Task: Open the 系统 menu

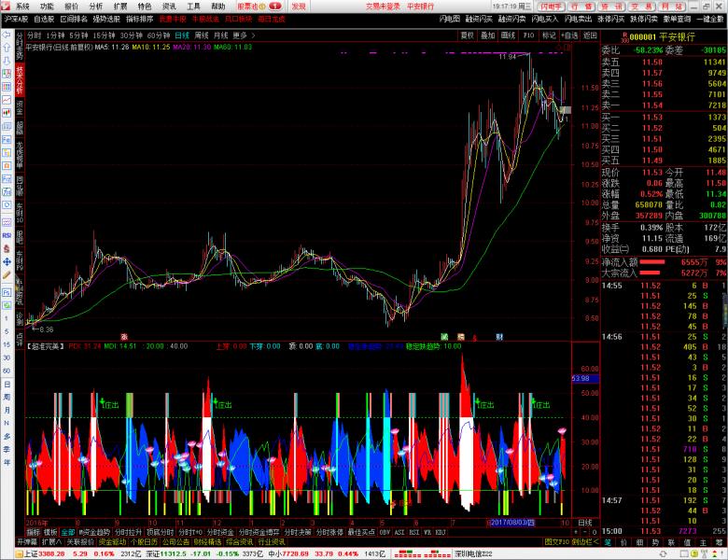Action: click(x=22, y=7)
